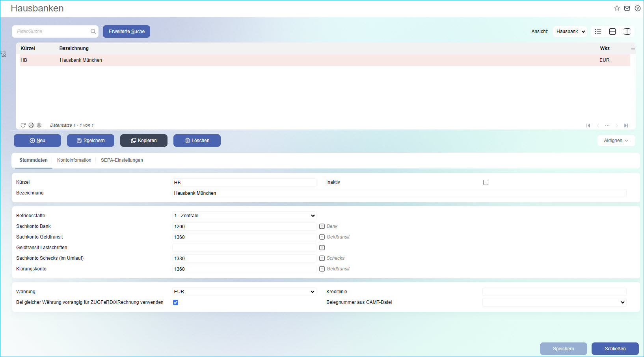Click the envelope icon in the header
The width and height of the screenshot is (644, 357).
[x=627, y=8]
